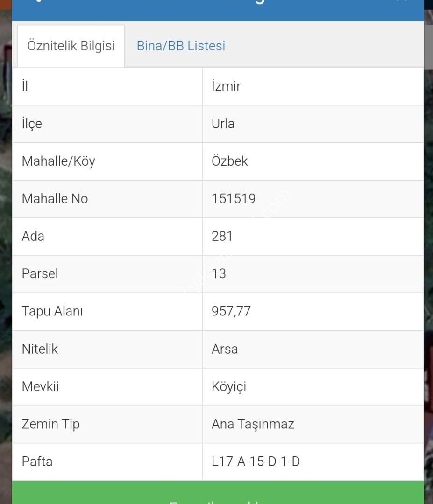Viewport: 433px width, 504px height.
Task: Select the Nitelik row label
Action: (40, 349)
